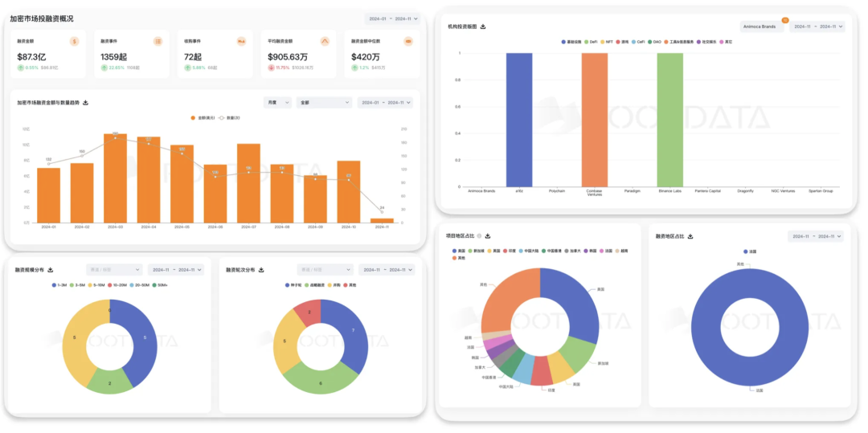Click the green up arrow beside 5.88%
Screen dimensions: 868x433
pos(187,67)
